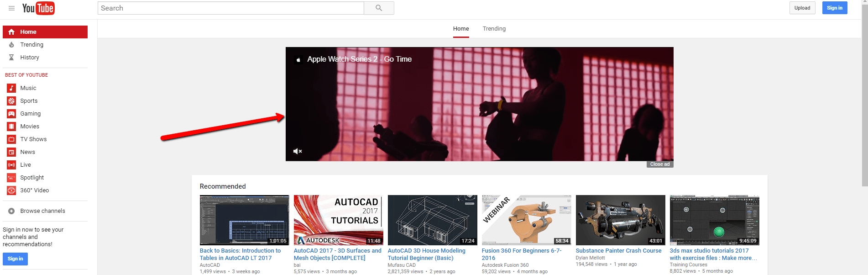Open the Autodesk Fusion 360 channel link
868x275 pixels.
[x=505, y=265]
